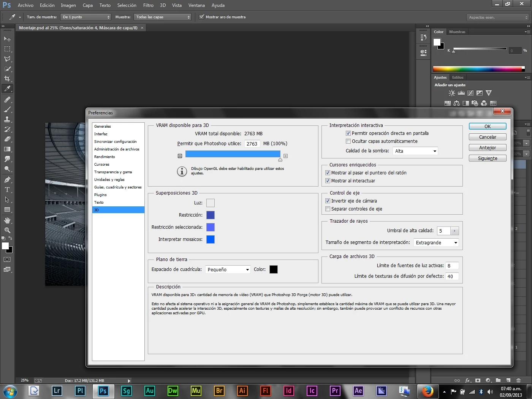Toggle 'Mostrar aro de muestra' checkbox
The width and height of the screenshot is (532, 399).
click(202, 17)
